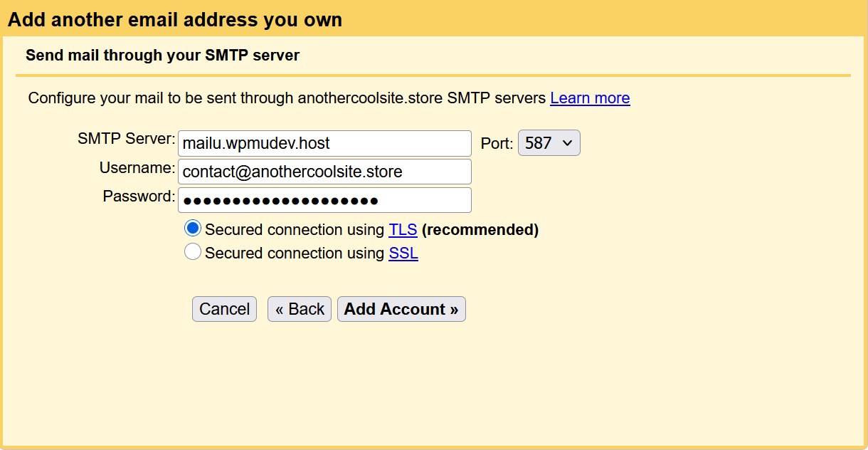Screen dimensions: 868x450
Task: Click the "Password:" label text
Action: click(x=139, y=197)
